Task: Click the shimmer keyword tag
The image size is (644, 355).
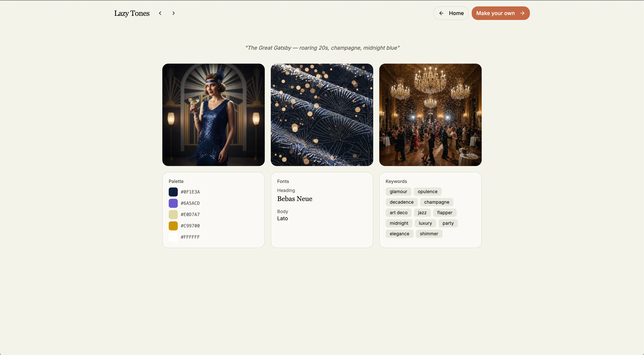Action: 429,234
